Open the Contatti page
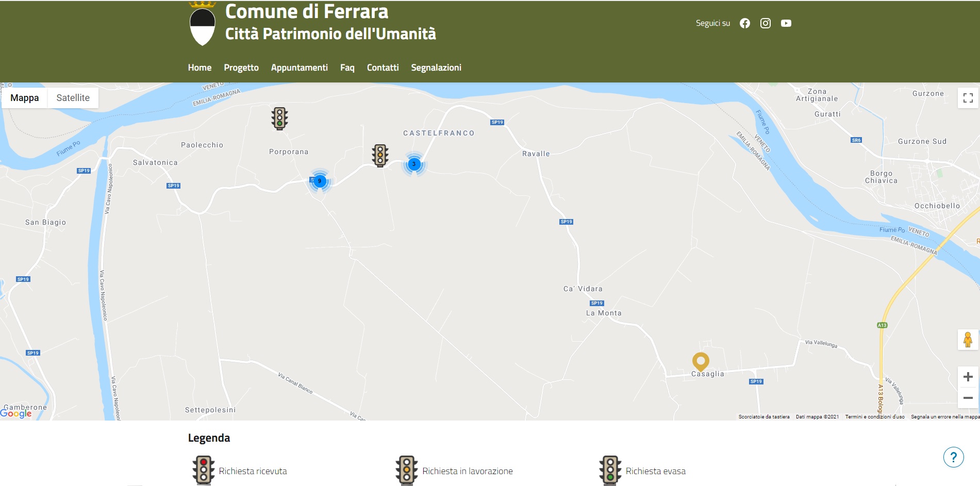Image resolution: width=980 pixels, height=486 pixels. coord(383,68)
